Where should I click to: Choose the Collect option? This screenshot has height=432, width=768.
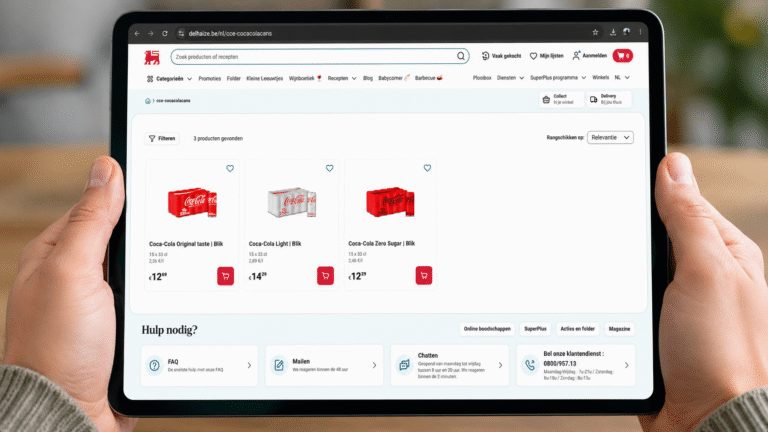pos(561,99)
